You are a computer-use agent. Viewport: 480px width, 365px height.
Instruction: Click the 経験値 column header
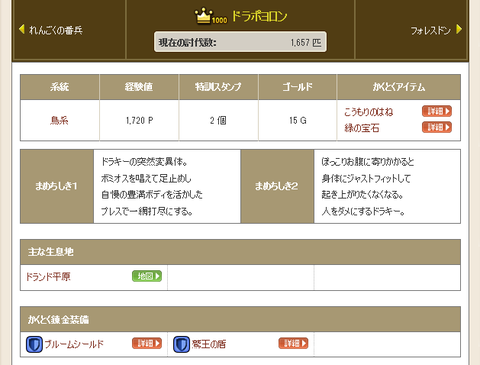(x=139, y=87)
